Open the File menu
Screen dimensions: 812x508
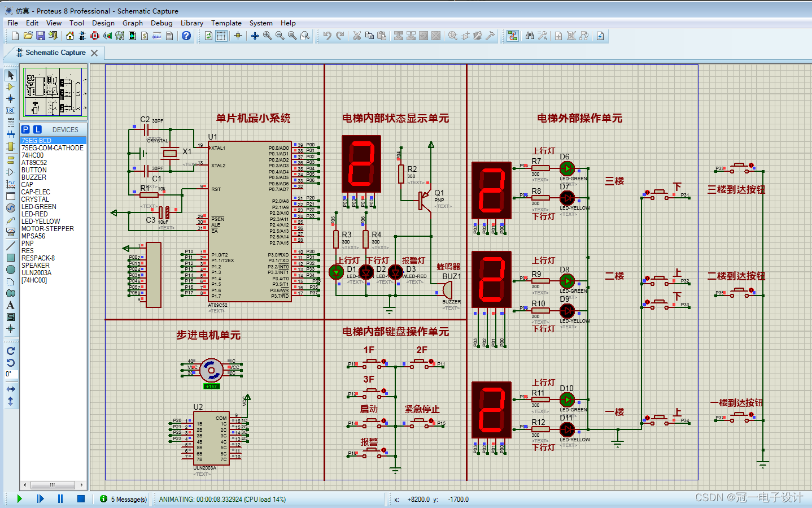(x=13, y=23)
